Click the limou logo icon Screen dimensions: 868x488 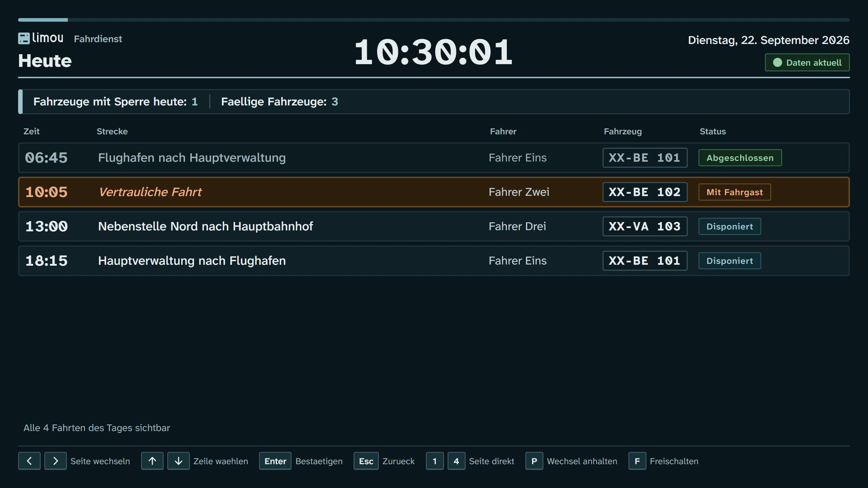24,38
